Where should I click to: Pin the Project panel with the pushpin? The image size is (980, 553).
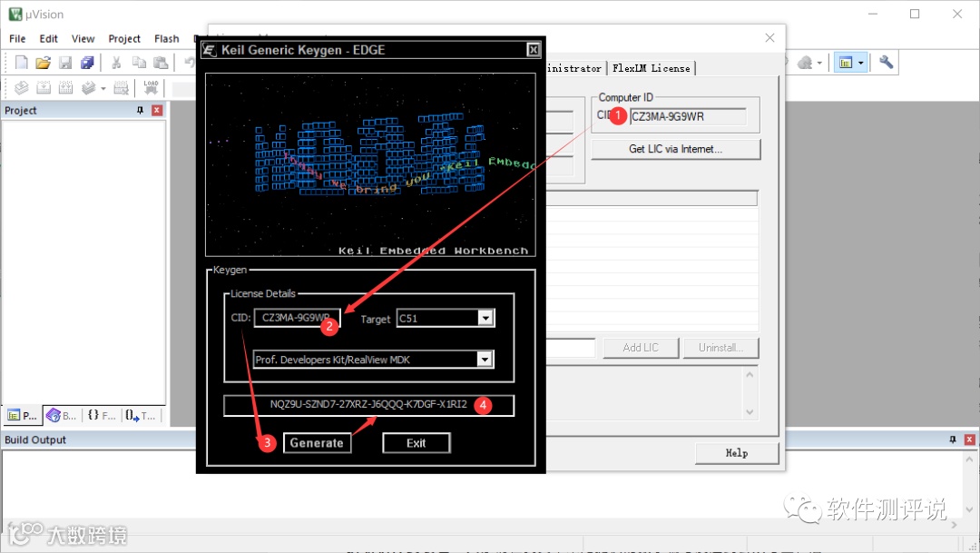tap(140, 110)
